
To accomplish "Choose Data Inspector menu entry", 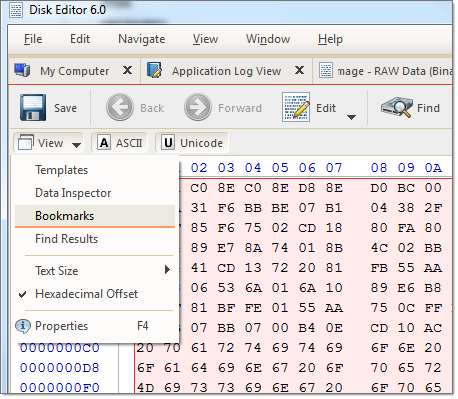I will tap(95, 193).
